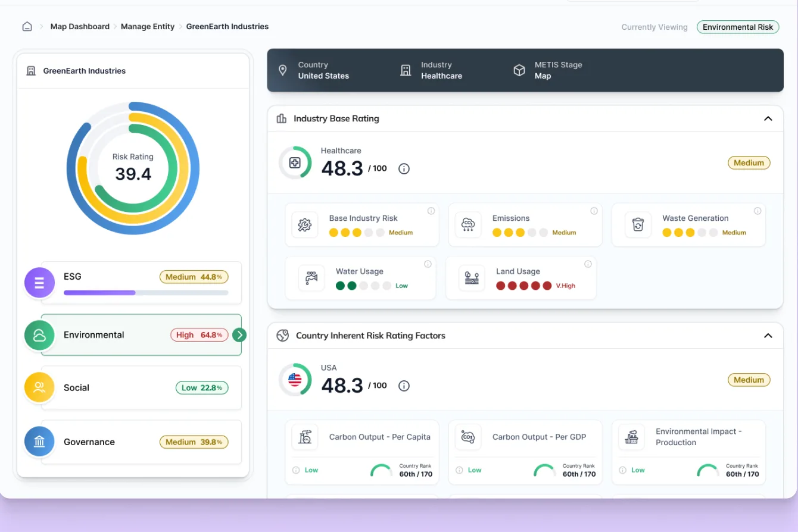Click the Medium badge in Industry Base Rating
Viewport: 798px width, 532px height.
pyautogui.click(x=749, y=163)
